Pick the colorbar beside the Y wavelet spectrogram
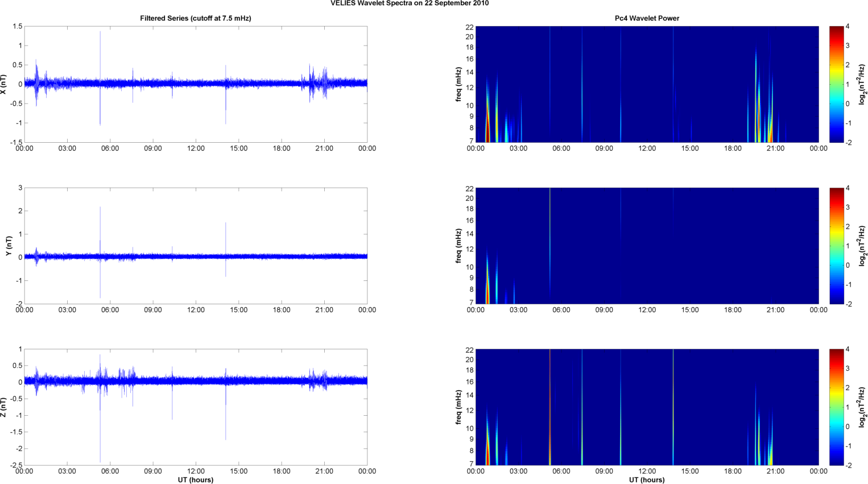Viewport: 868px width, 484px height. coord(836,246)
